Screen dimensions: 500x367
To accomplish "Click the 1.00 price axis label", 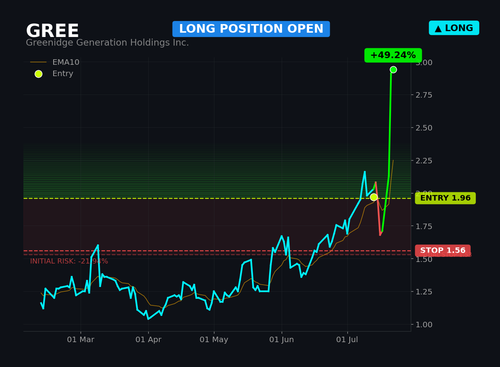I will click(x=424, y=324).
